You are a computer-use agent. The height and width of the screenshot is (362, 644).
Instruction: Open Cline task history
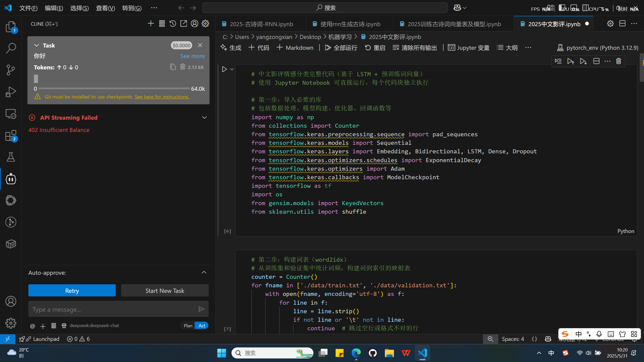click(173, 24)
